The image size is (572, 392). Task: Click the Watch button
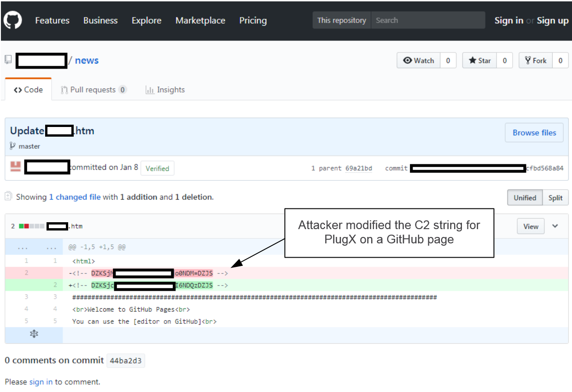(x=419, y=61)
